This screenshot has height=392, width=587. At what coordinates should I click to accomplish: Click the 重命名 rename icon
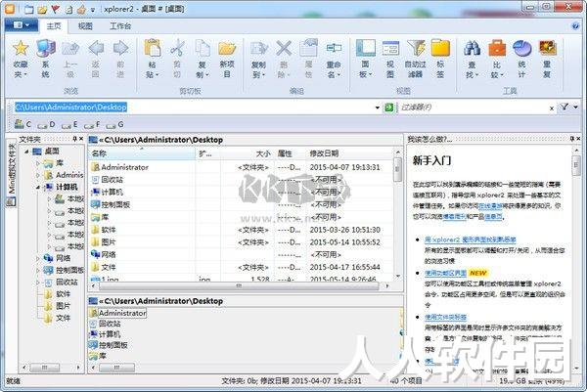pyautogui.click(x=334, y=49)
